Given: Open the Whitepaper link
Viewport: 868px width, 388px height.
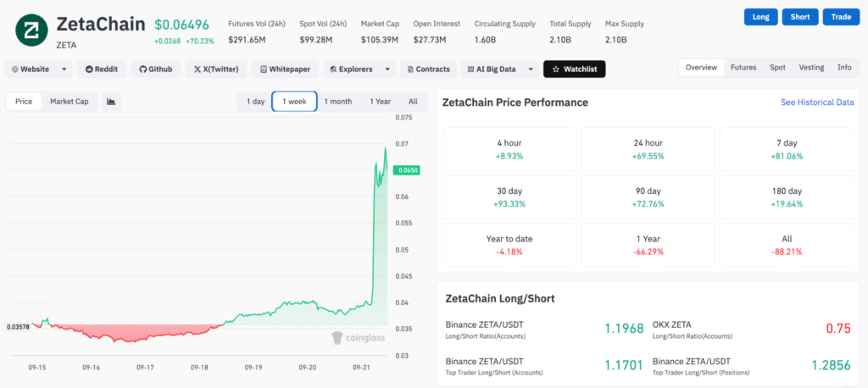Looking at the screenshot, I should (285, 69).
